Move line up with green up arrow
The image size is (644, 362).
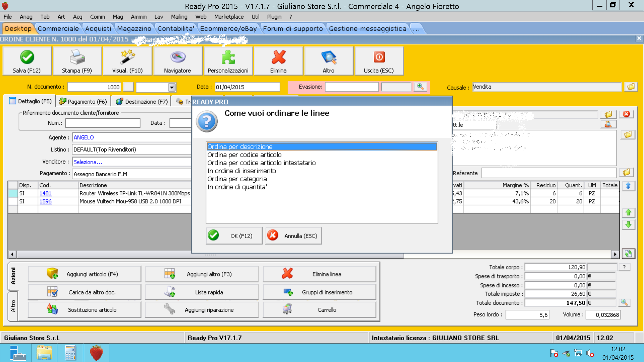click(x=628, y=213)
